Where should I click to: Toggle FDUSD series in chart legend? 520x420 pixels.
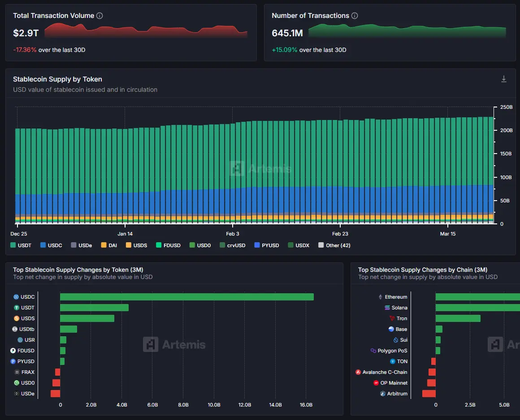point(168,245)
